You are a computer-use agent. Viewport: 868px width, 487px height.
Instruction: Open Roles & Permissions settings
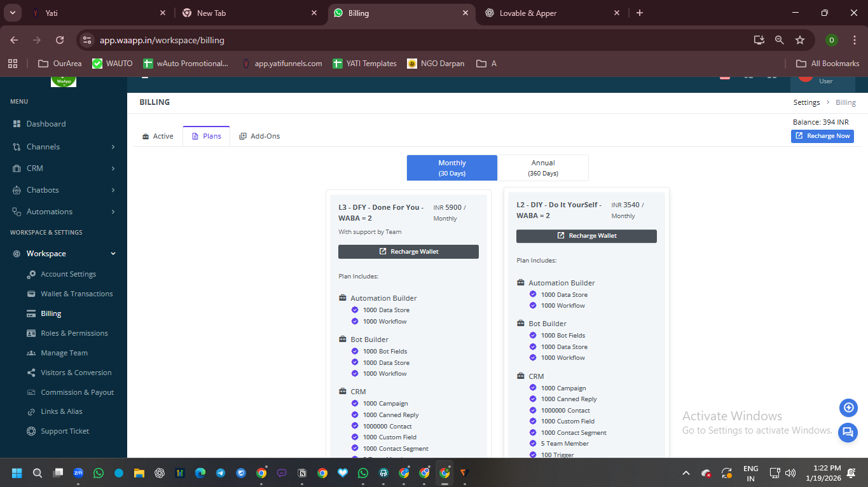(x=74, y=333)
